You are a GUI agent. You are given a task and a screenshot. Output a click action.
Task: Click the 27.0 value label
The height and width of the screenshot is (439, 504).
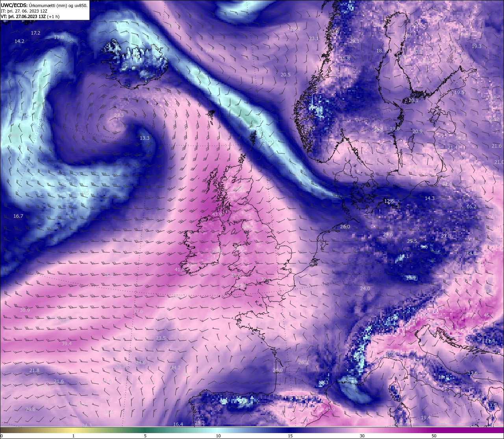coord(446,236)
